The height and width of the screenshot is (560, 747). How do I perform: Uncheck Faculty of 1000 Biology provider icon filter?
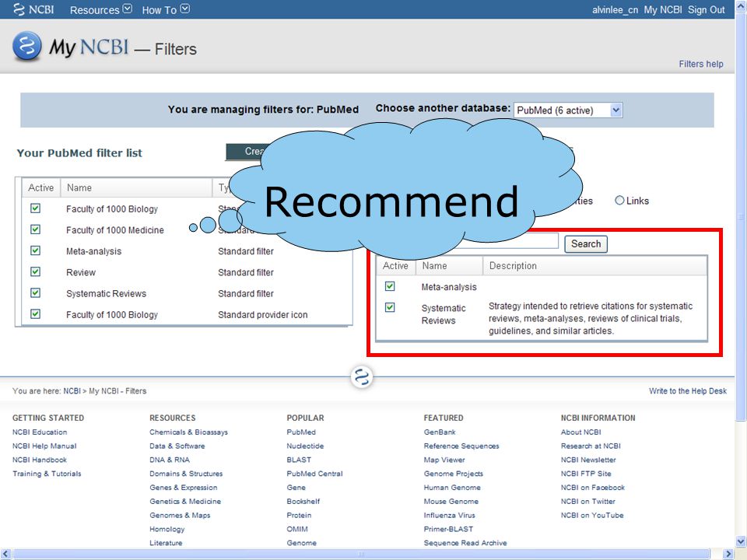click(35, 313)
